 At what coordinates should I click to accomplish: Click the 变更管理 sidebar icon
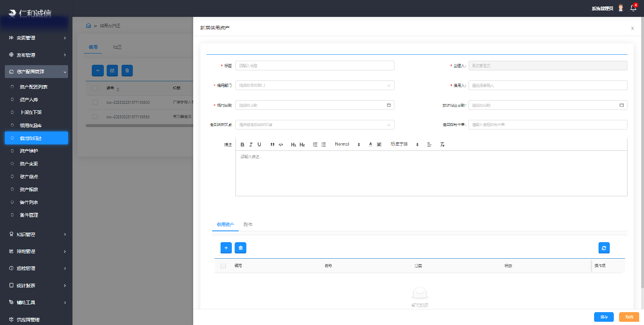[11, 38]
